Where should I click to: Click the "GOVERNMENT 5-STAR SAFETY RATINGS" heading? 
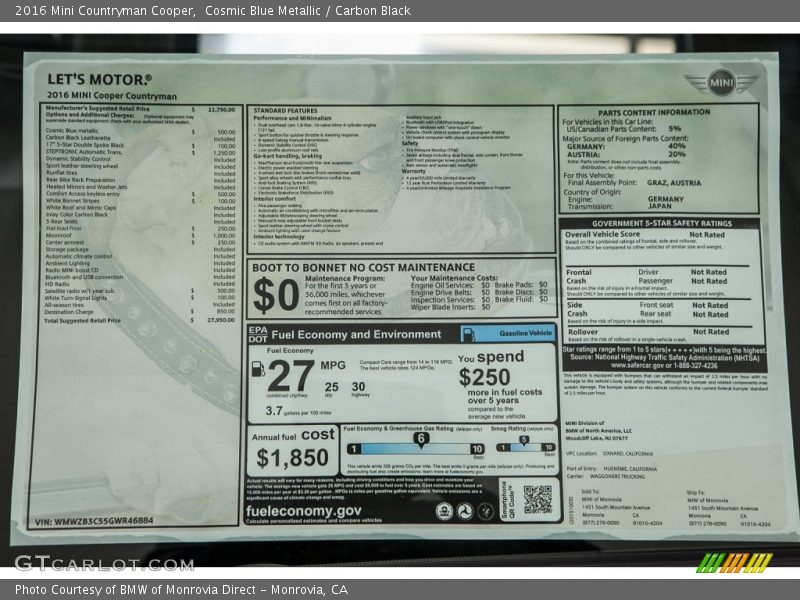[662, 223]
